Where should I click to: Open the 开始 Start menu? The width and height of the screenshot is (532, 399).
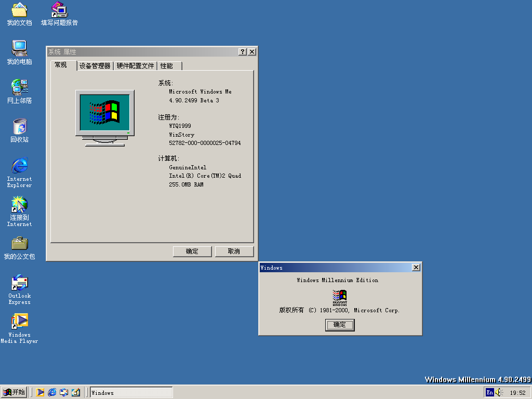tap(14, 392)
